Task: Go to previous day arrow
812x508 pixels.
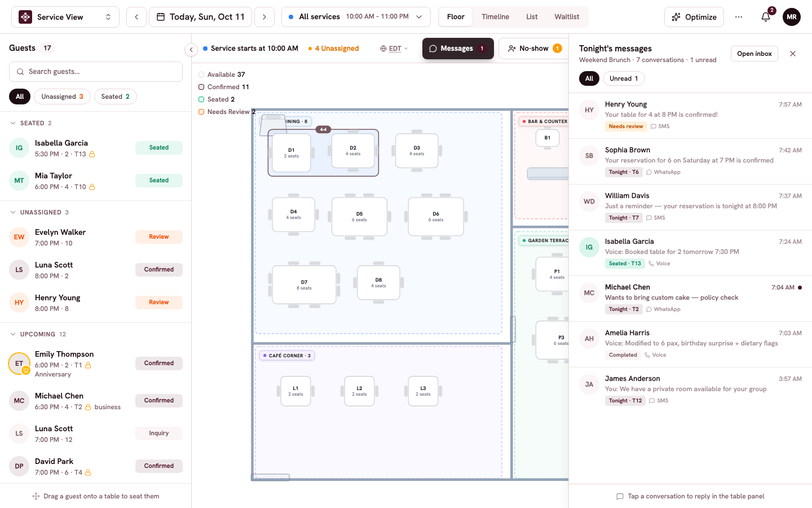Action: [136, 17]
